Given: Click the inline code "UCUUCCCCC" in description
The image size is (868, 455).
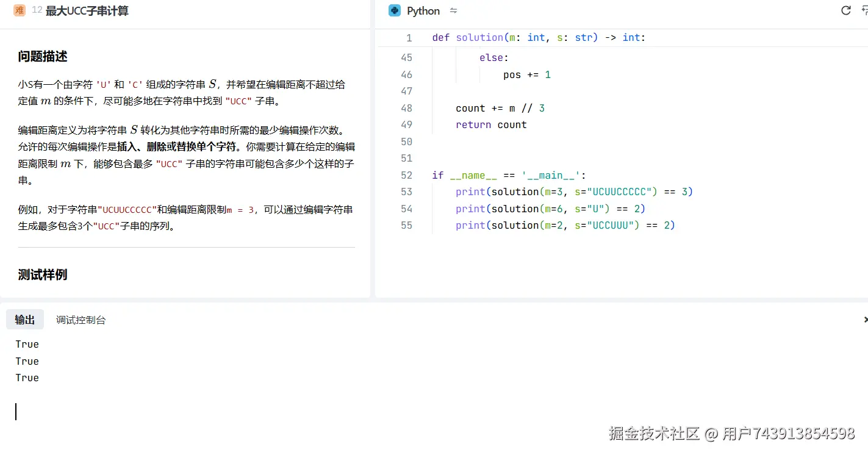Looking at the screenshot, I should (127, 210).
